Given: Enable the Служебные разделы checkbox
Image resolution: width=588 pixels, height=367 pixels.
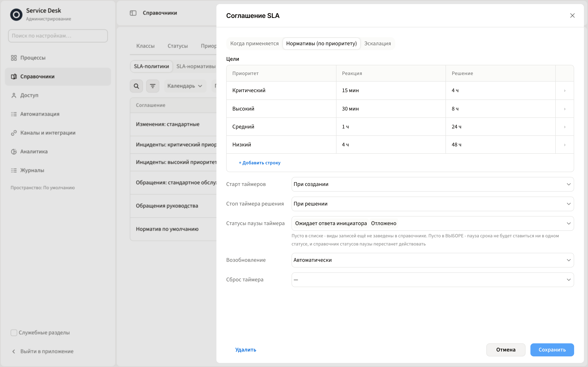Looking at the screenshot, I should [14, 333].
